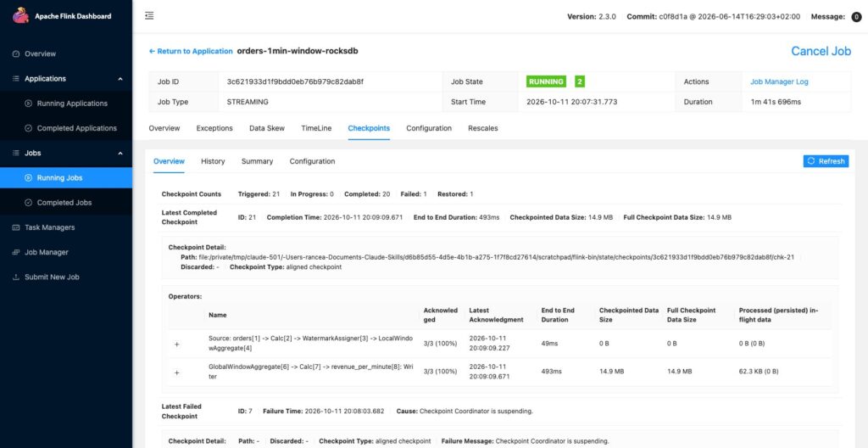Collapse the Applications sidebar section chevron
868x448 pixels.
[120, 79]
